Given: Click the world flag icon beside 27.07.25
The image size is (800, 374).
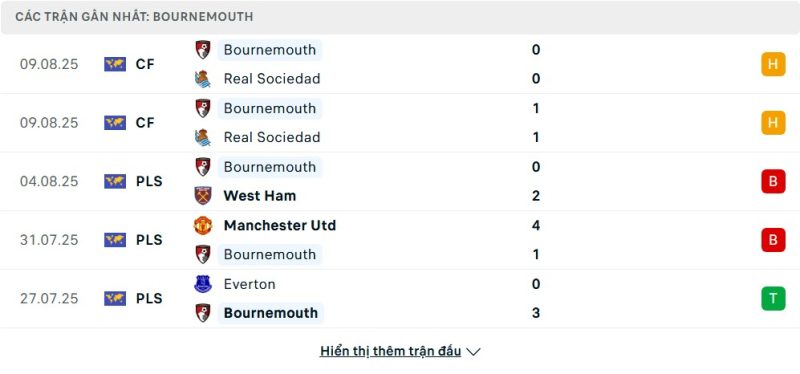Looking at the screenshot, I should click(115, 298).
